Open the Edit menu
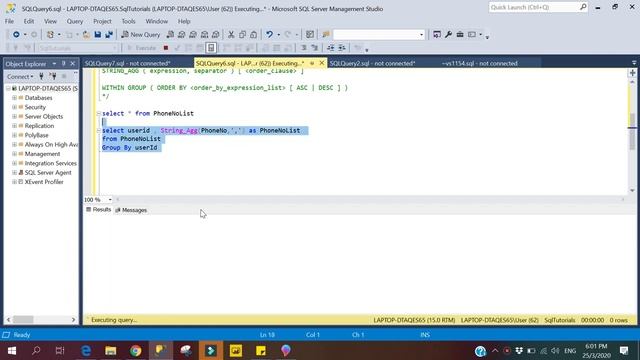Image resolution: width=640 pixels, height=360 pixels. tap(29, 21)
